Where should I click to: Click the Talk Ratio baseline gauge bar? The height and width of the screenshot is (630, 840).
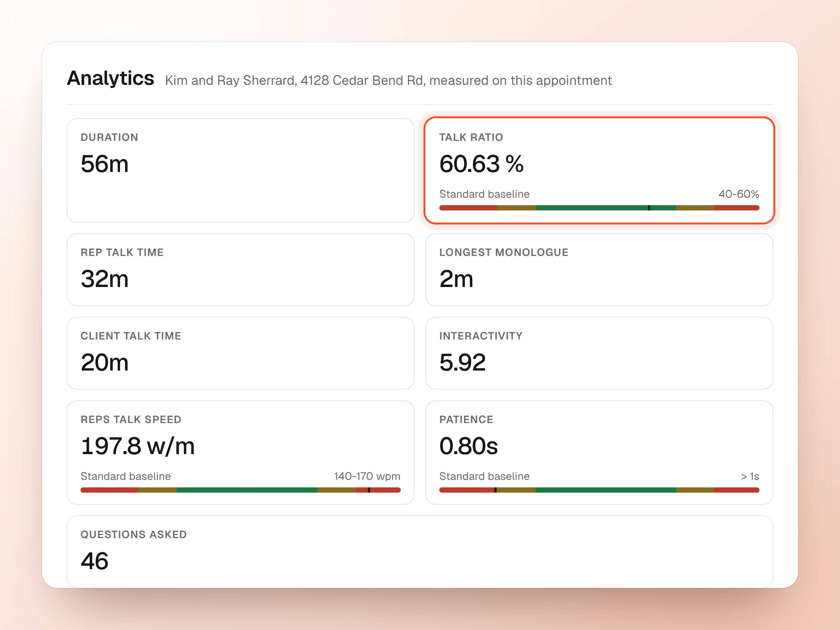click(599, 208)
